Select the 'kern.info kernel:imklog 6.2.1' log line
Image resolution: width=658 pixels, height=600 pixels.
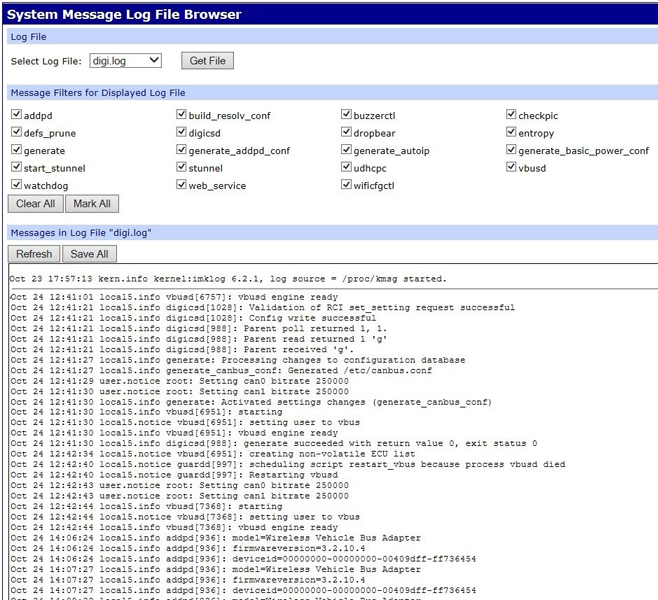[x=228, y=279]
